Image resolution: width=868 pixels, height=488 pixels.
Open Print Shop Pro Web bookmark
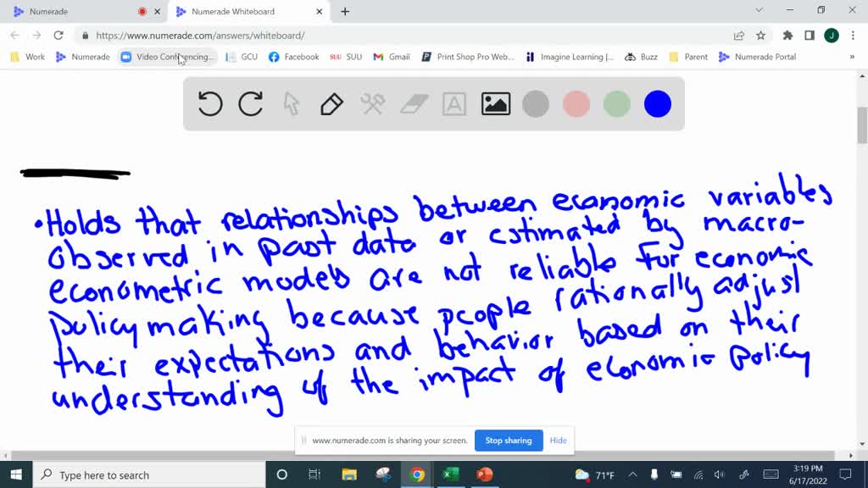coord(468,57)
